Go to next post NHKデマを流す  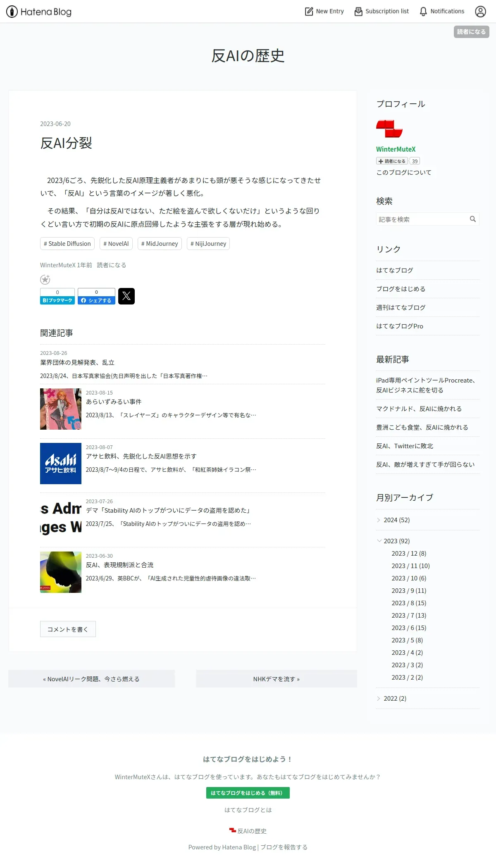tap(277, 679)
